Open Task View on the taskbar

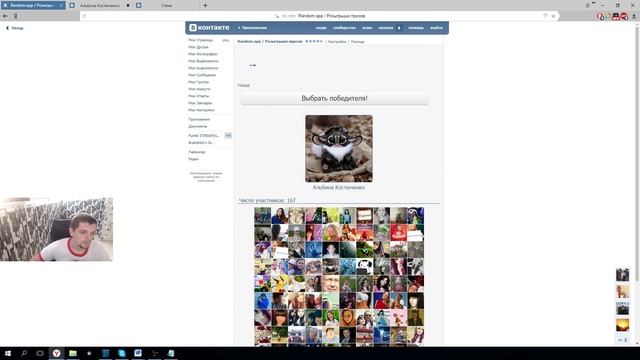(x=40, y=353)
